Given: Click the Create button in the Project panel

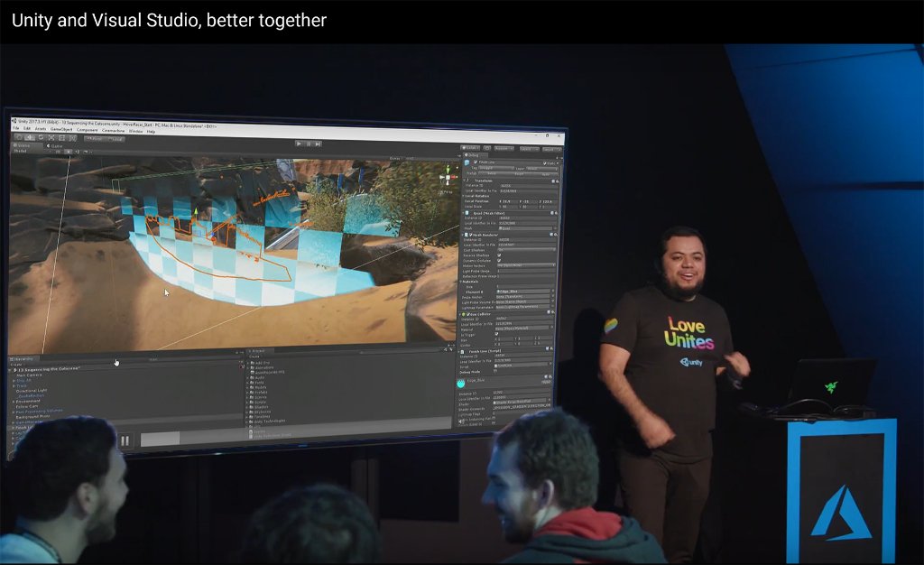Looking at the screenshot, I should [x=254, y=357].
